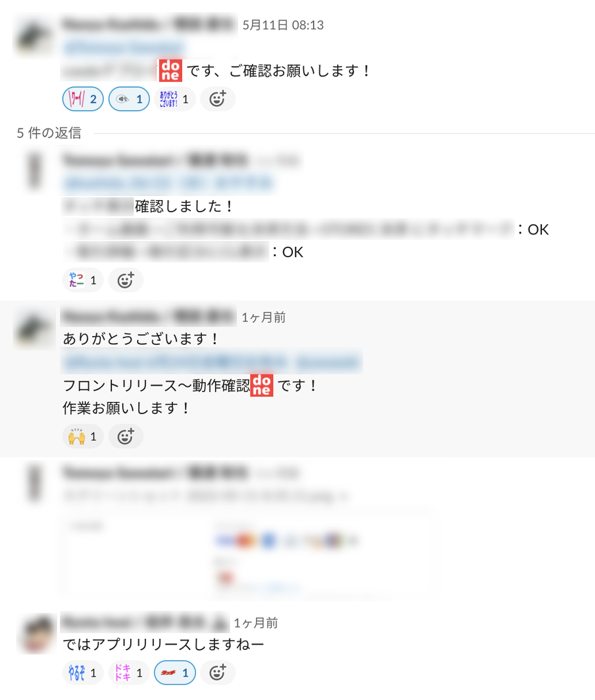Image resolution: width=595 pixels, height=700 pixels.
Task: Toggle the eyes reaction on first message
Action: click(x=129, y=99)
